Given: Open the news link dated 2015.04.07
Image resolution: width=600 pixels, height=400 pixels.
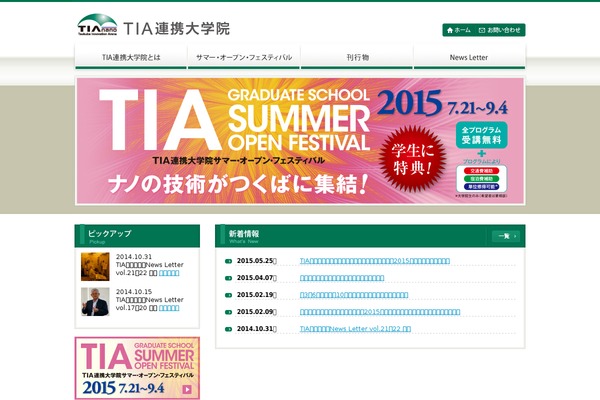Looking at the screenshot, I should [342, 278].
